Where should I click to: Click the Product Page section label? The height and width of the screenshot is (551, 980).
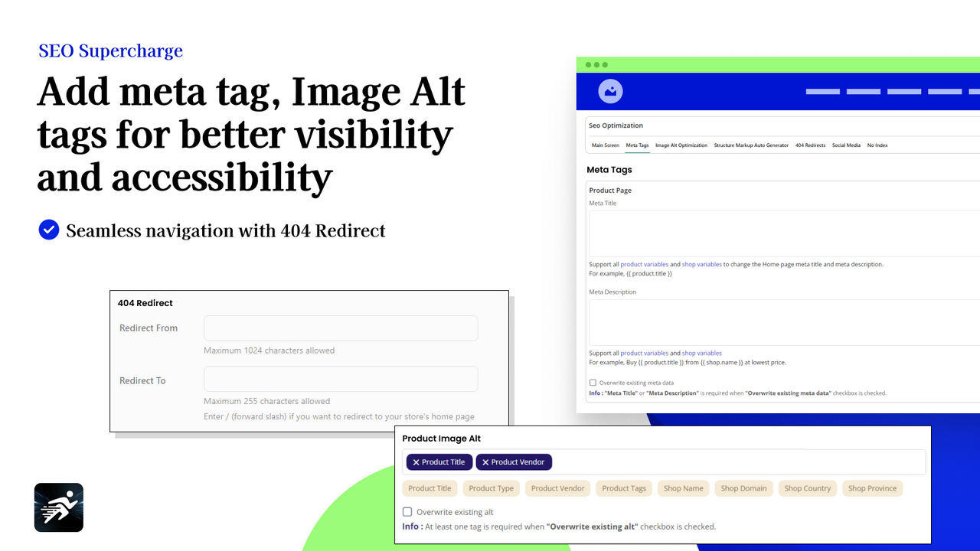(x=610, y=191)
